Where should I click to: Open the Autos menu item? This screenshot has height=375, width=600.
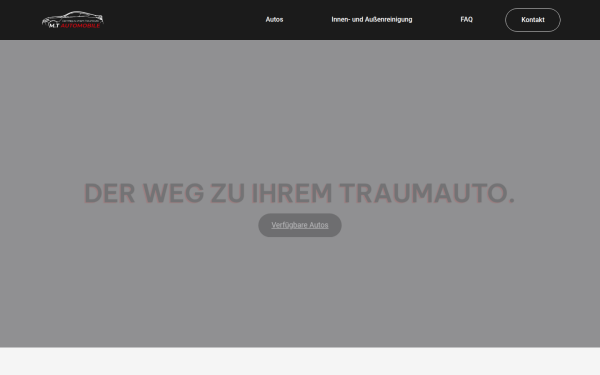point(274,20)
